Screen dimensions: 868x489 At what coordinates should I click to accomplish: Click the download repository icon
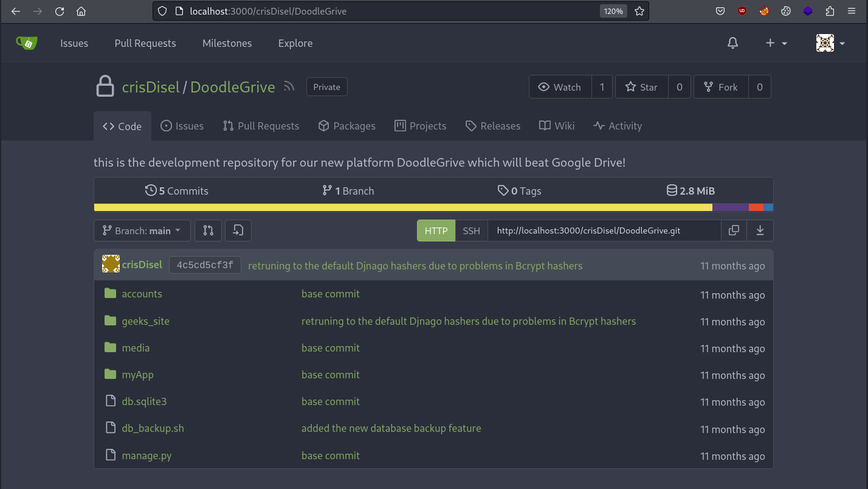[760, 231]
